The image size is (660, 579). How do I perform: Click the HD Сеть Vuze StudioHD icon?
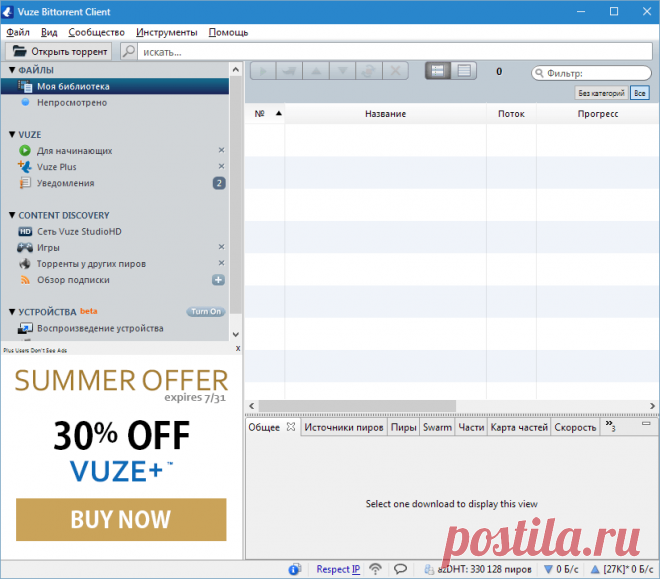click(25, 231)
